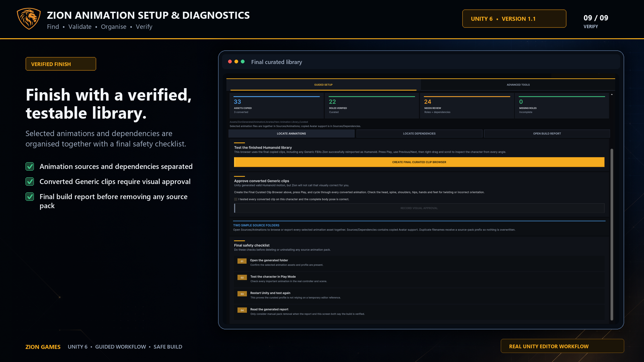Screen dimensions: 644x362
Task: Click the 22 Roles Verified stat card
Action: coord(372,106)
